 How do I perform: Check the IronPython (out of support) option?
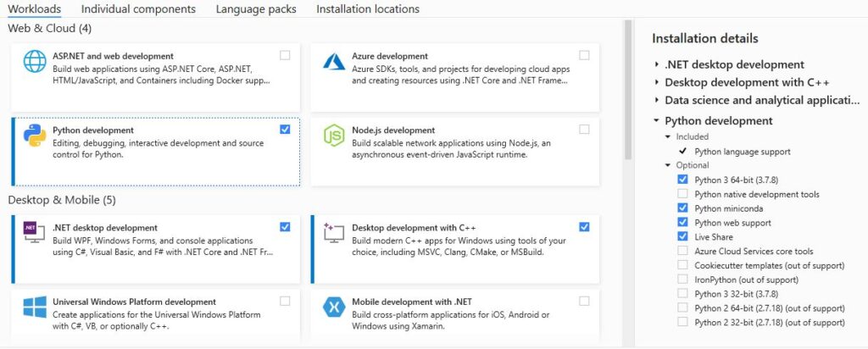click(x=682, y=280)
